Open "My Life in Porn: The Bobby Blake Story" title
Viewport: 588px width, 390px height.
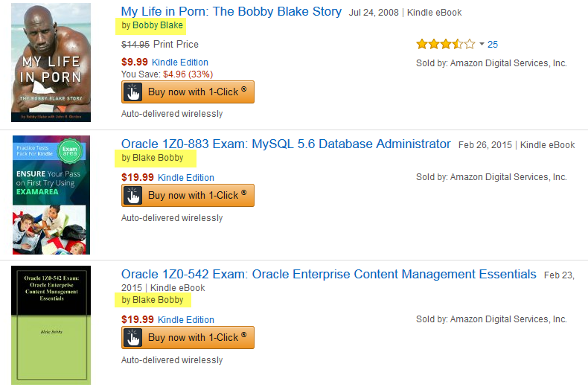coord(231,12)
